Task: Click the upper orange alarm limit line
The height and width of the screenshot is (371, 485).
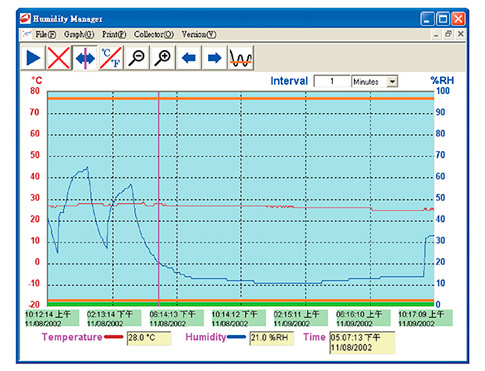Action: point(241,98)
